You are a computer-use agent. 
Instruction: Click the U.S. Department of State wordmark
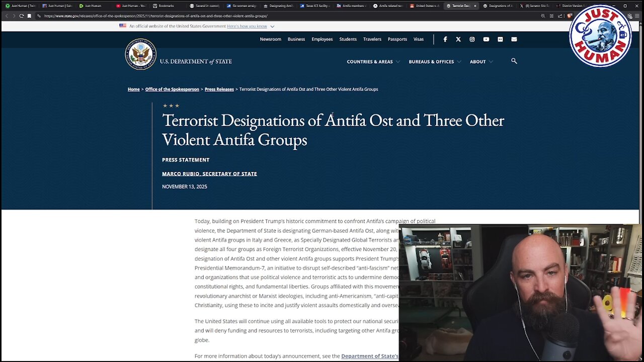click(x=196, y=61)
